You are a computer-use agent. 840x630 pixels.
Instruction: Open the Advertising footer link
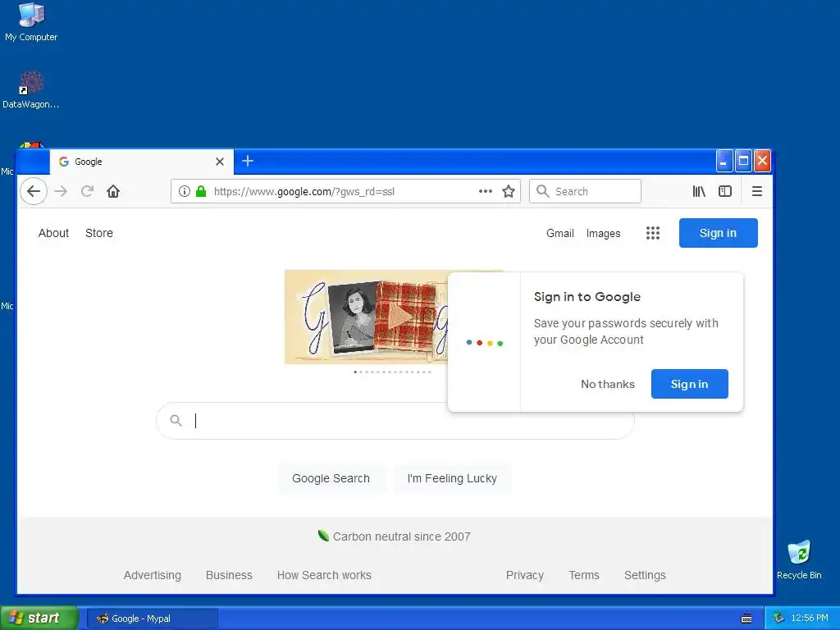[x=152, y=575]
